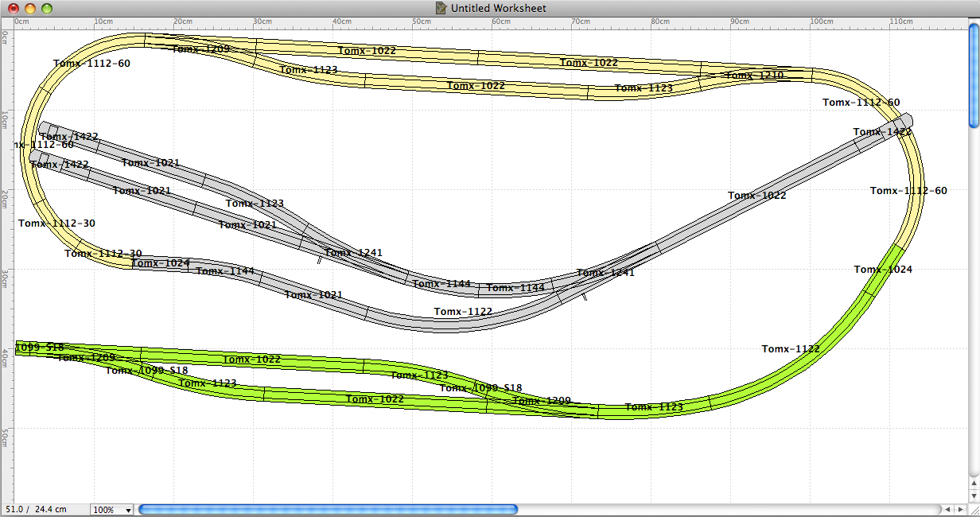This screenshot has height=517, width=980.
Task: Select the gray Tomx-1123 track label
Action: [255, 204]
